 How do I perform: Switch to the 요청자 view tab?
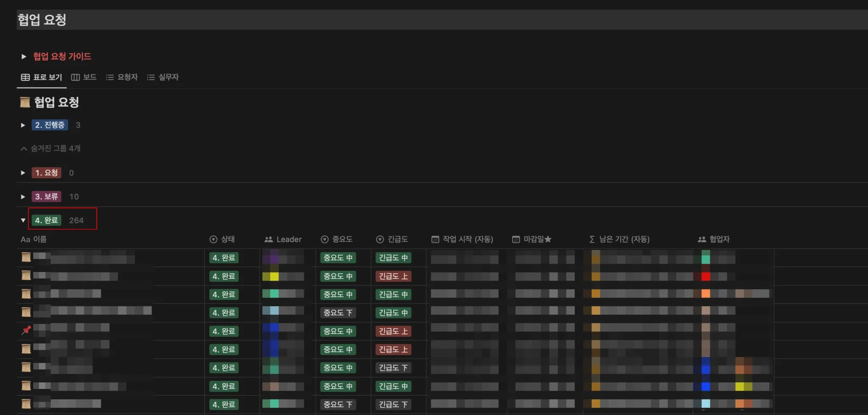point(122,77)
